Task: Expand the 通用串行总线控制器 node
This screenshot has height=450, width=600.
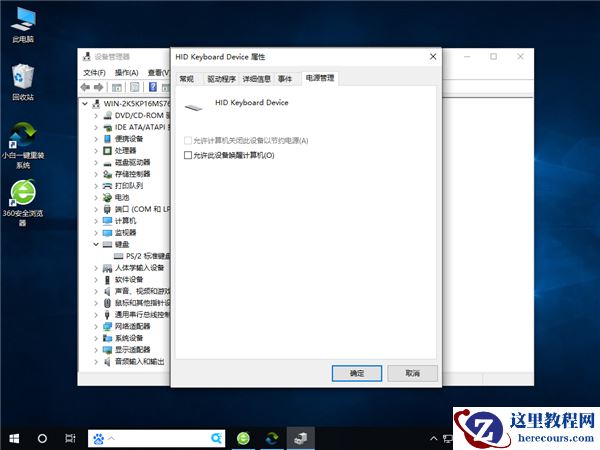Action: pos(96,315)
